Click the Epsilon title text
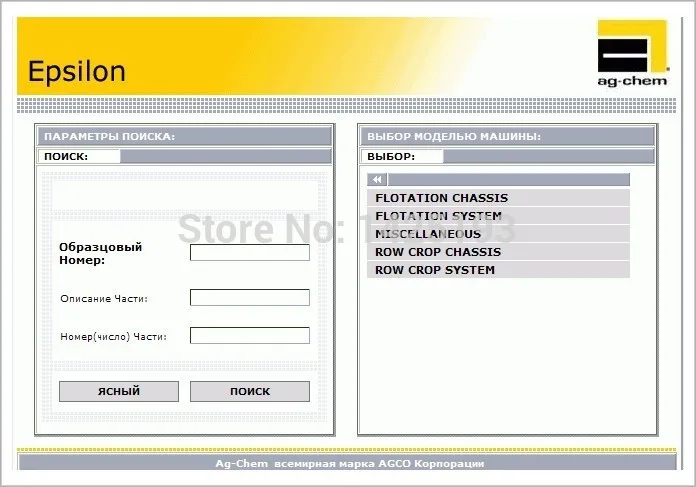The width and height of the screenshot is (696, 487). (77, 71)
